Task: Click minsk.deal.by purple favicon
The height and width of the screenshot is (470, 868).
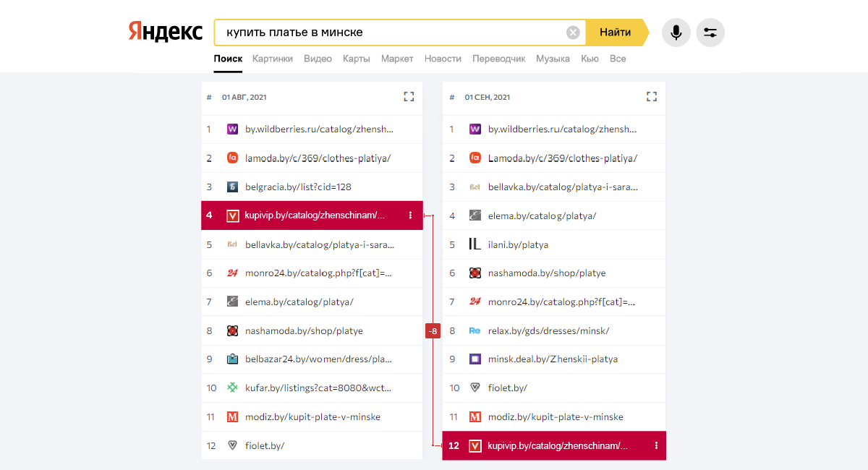Action: pos(475,359)
